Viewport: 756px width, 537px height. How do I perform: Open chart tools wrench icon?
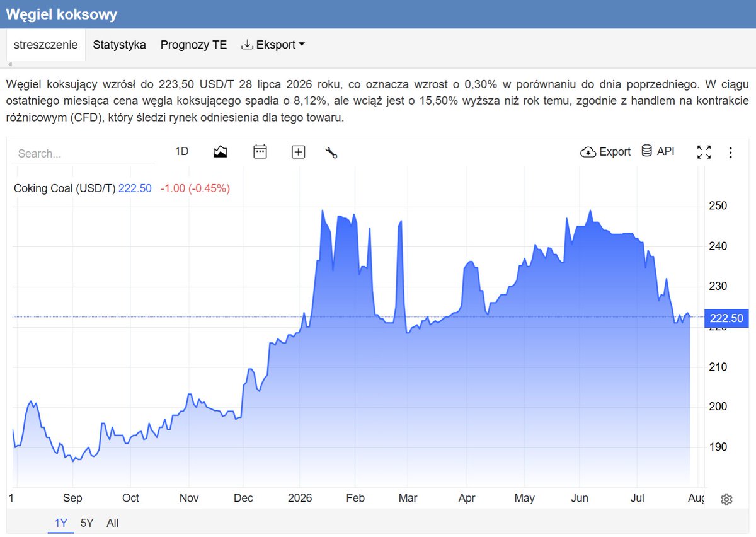tap(331, 152)
